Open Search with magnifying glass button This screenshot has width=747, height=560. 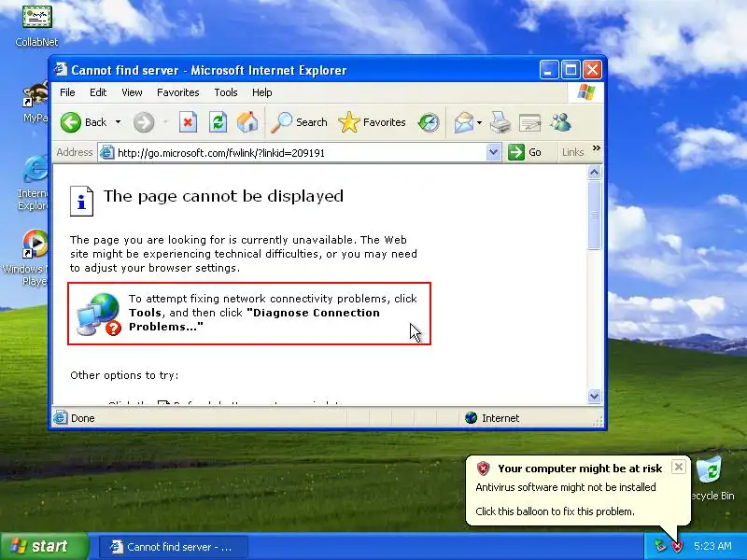tap(299, 122)
